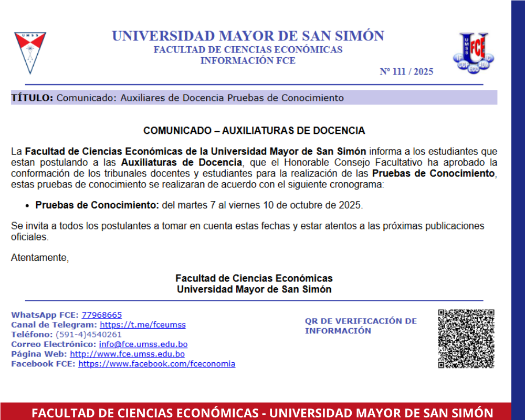
Task: Click the Facultad de Ciencias Económicas header subtitle
Action: pyautogui.click(x=248, y=50)
